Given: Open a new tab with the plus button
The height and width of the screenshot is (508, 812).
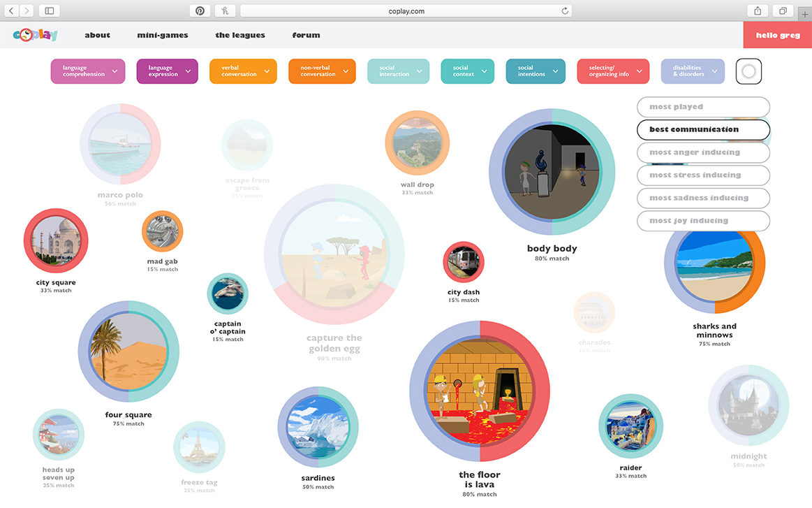Looking at the screenshot, I should pos(805,14).
